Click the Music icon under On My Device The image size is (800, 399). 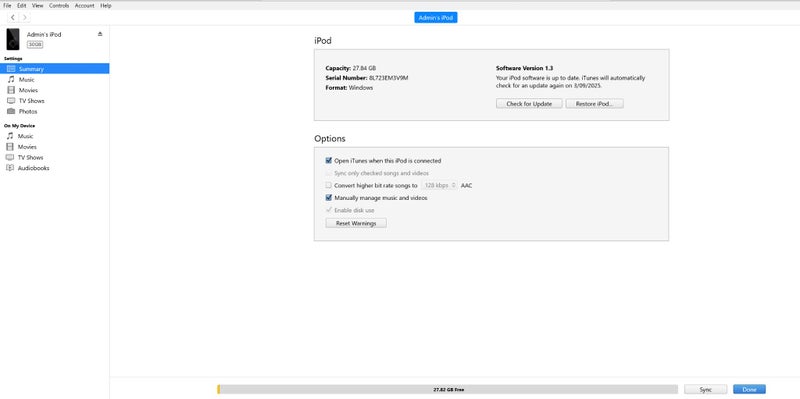(x=10, y=136)
